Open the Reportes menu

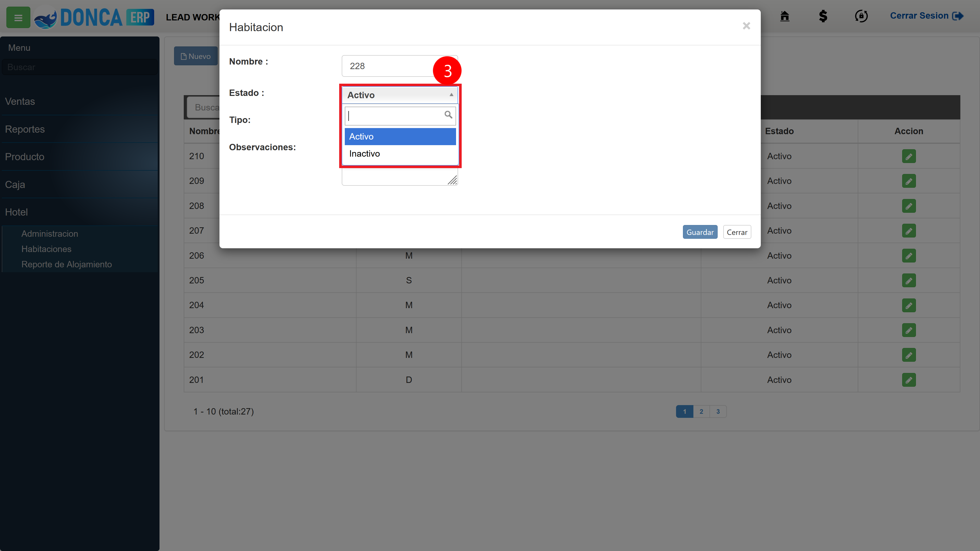80,129
